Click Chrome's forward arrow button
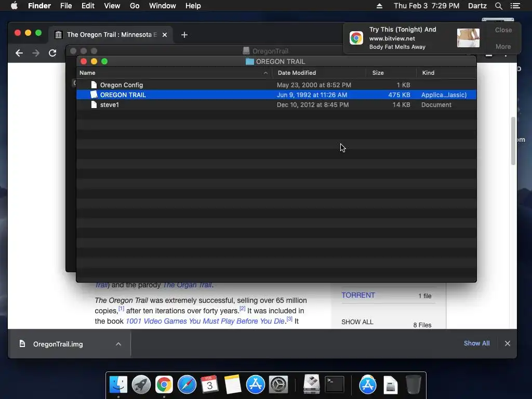Image resolution: width=532 pixels, height=399 pixels. click(36, 53)
